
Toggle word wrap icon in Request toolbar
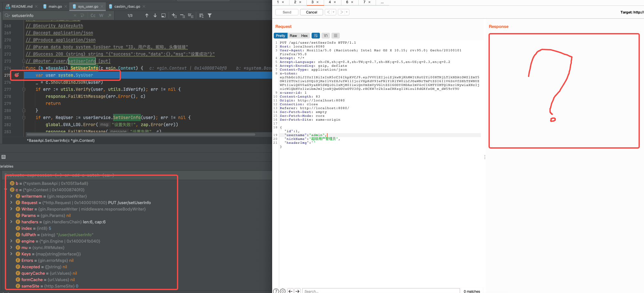[x=316, y=36]
